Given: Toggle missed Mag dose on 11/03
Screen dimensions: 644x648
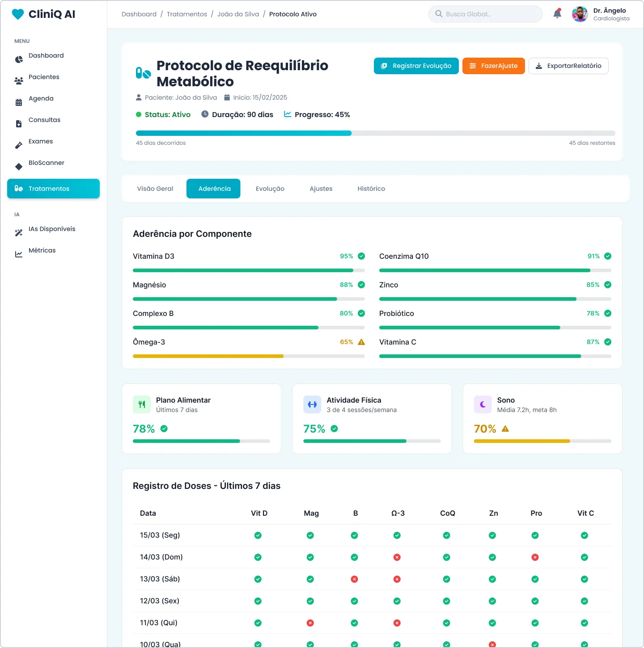Looking at the screenshot, I should (x=310, y=623).
